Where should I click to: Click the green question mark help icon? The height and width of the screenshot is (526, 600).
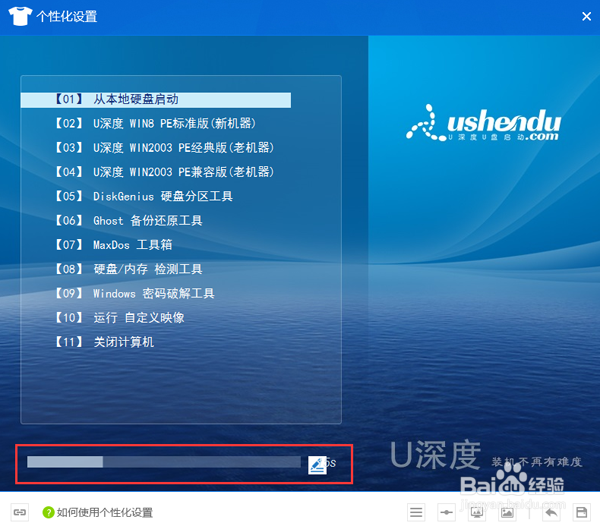point(48,512)
